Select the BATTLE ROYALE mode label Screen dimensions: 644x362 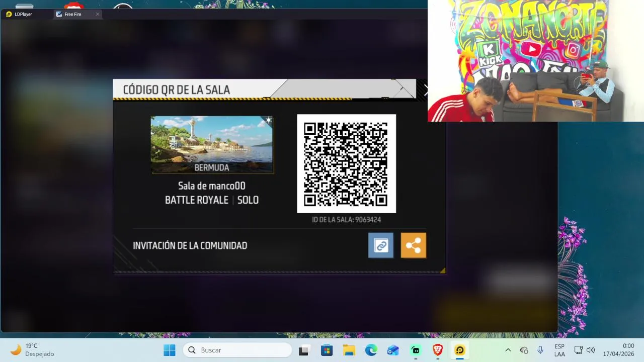197,200
